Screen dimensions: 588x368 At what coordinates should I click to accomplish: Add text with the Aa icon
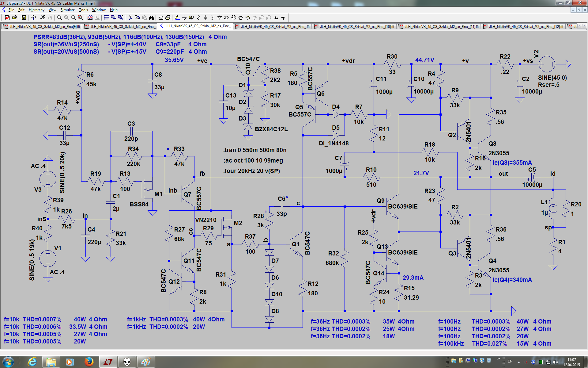[276, 18]
